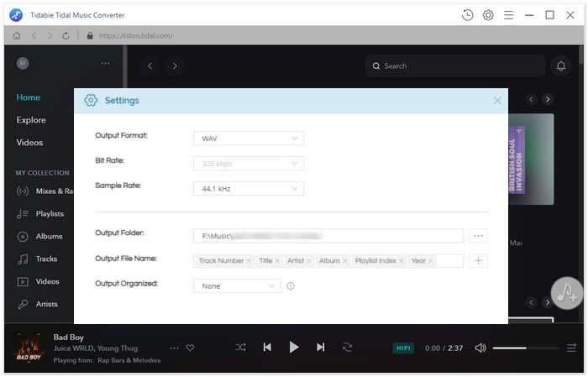Select Home in sidebar
Screen dimensions: 588x377
point(28,97)
